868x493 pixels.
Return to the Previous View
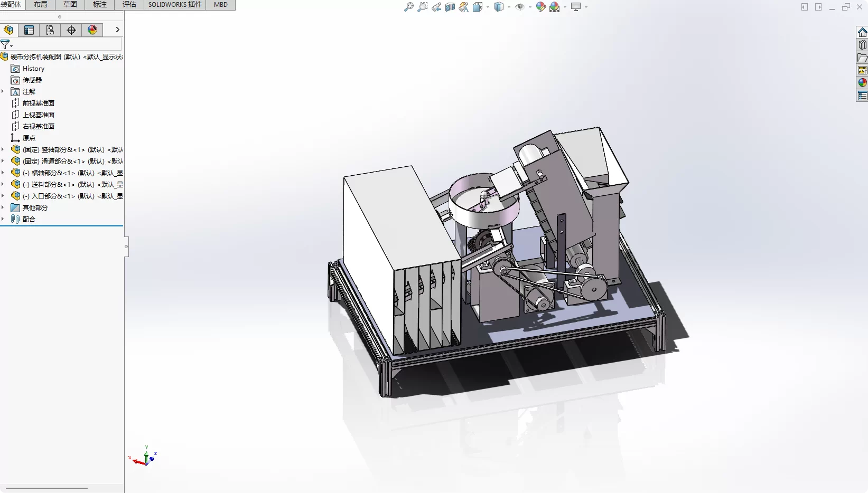(x=436, y=7)
